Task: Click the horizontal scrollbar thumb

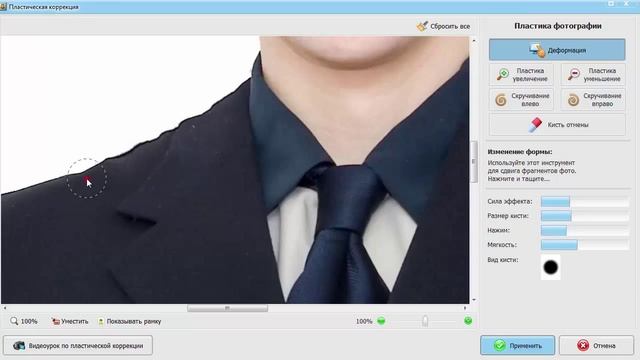Action: pyautogui.click(x=227, y=308)
